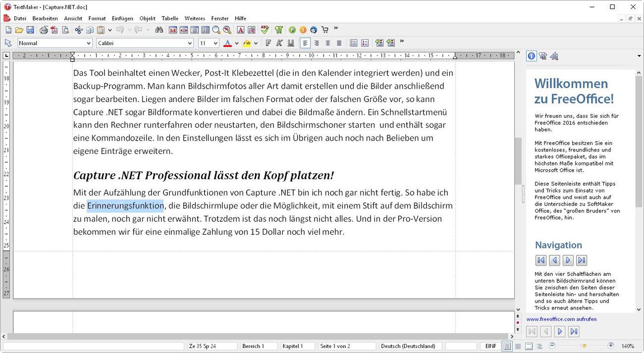Open a new document

pos(8,30)
